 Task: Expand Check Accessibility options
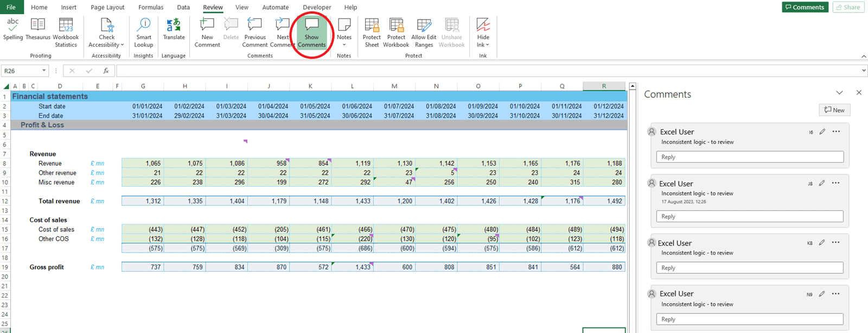tap(122, 45)
